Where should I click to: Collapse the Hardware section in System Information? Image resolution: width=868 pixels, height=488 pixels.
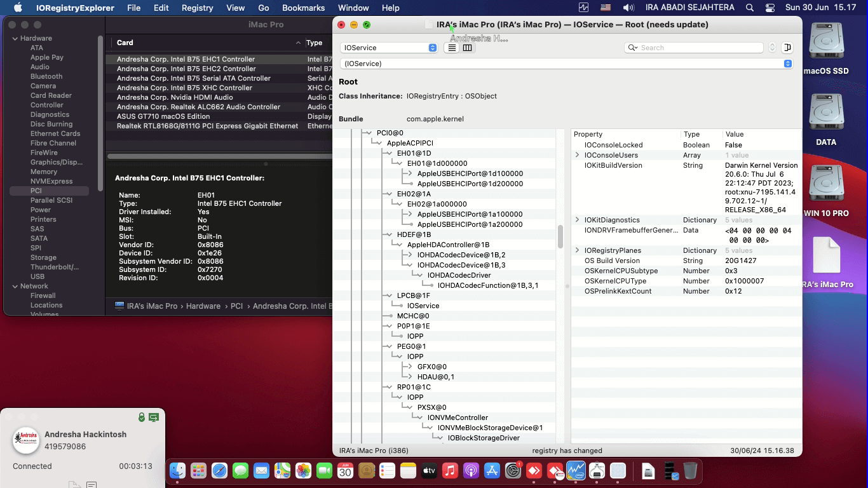(x=15, y=38)
